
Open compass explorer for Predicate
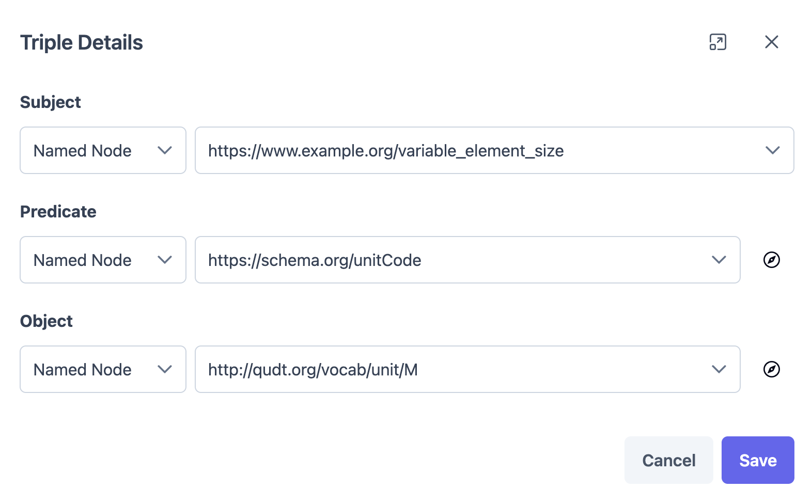pos(771,260)
